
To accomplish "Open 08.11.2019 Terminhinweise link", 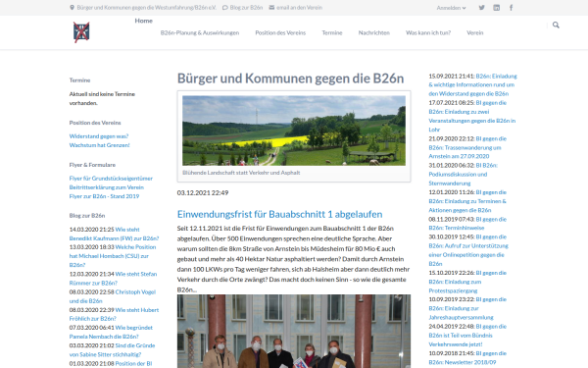I will 467,224.
